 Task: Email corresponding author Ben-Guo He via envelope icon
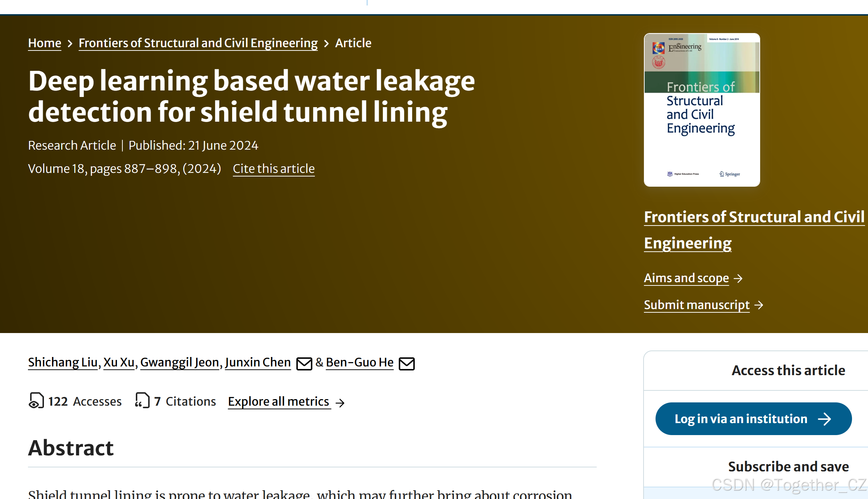pos(407,364)
